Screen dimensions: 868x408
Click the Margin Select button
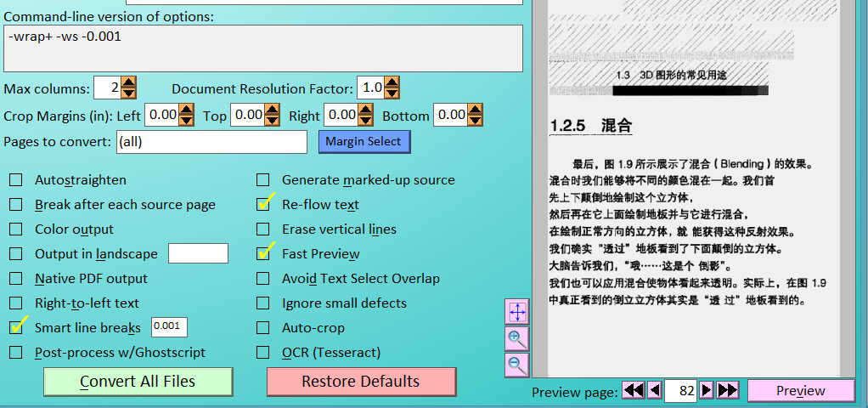(364, 141)
